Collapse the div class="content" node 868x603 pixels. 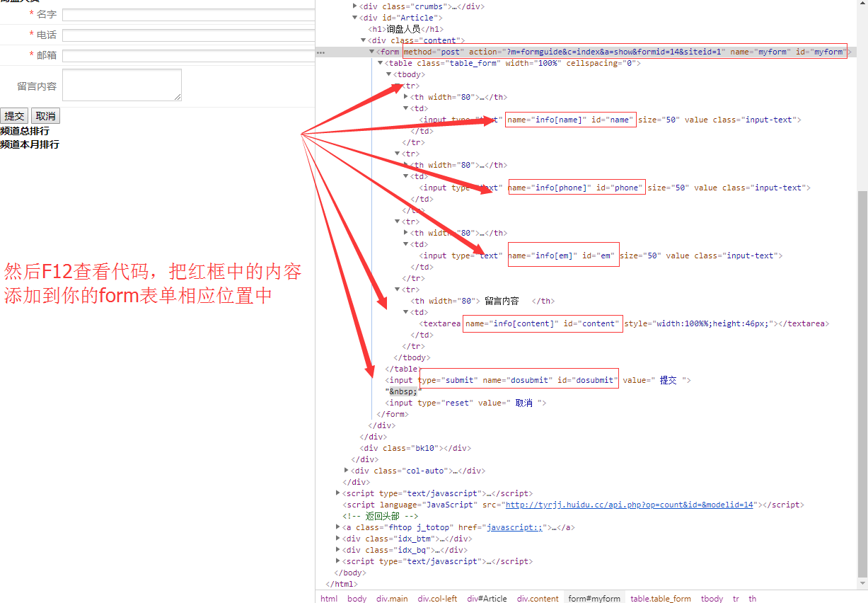tap(363, 40)
